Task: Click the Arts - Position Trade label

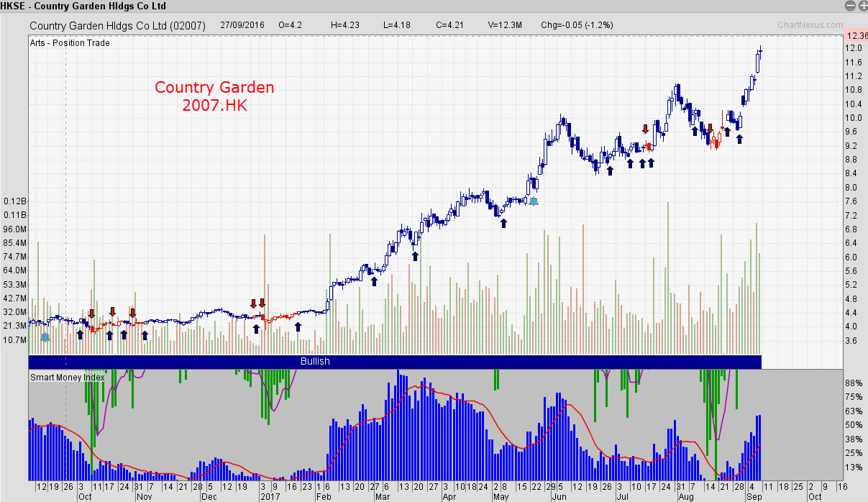Action: [70, 43]
